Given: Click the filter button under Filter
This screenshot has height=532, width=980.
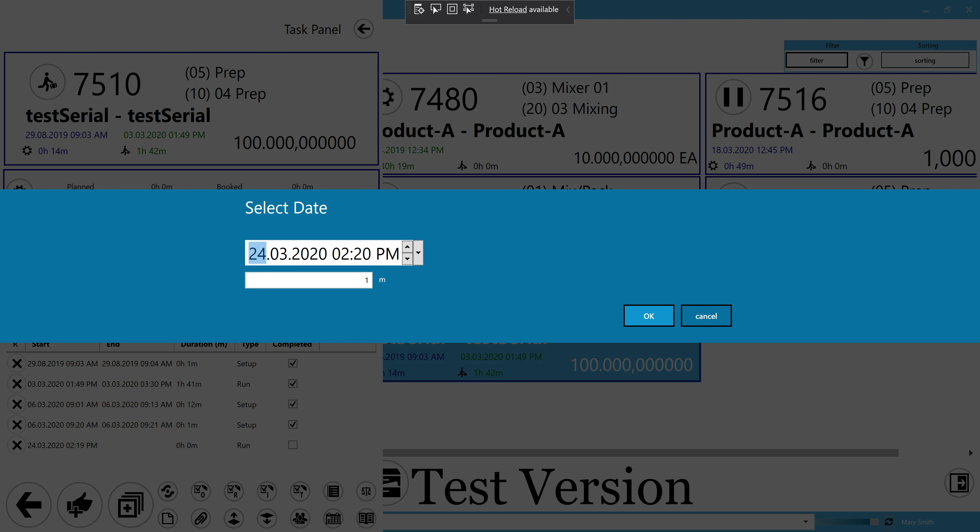Looking at the screenshot, I should point(816,60).
